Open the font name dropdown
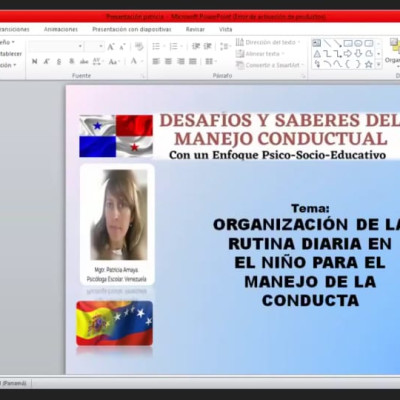 pyautogui.click(x=80, y=46)
